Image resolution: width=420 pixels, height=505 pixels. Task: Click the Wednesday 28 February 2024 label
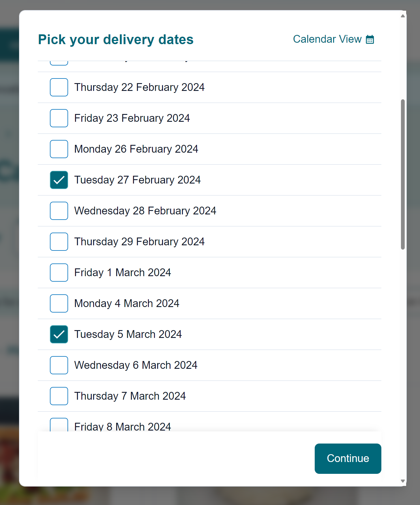click(145, 211)
